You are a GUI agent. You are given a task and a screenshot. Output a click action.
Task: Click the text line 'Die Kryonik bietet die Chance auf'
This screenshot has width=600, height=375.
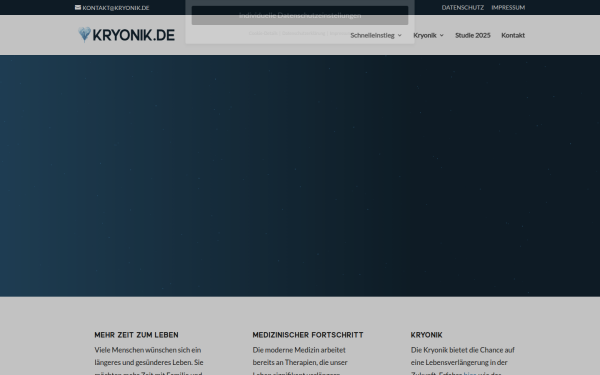tap(463, 350)
